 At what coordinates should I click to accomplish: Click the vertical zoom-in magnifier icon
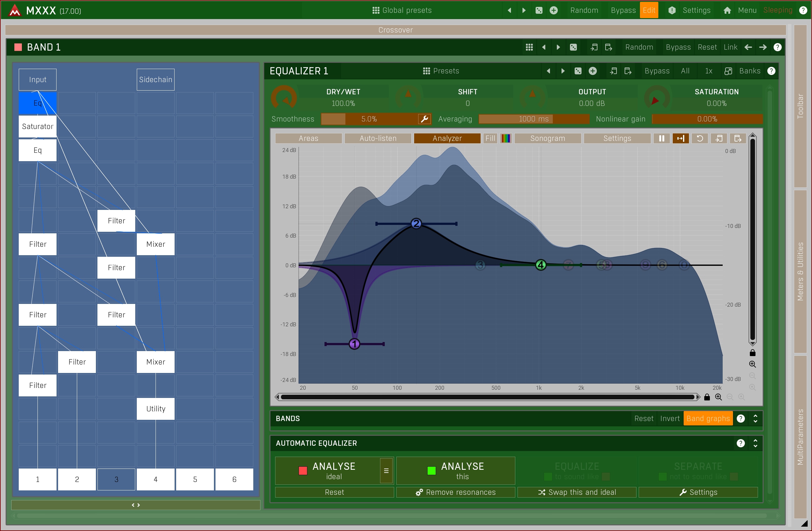point(752,364)
